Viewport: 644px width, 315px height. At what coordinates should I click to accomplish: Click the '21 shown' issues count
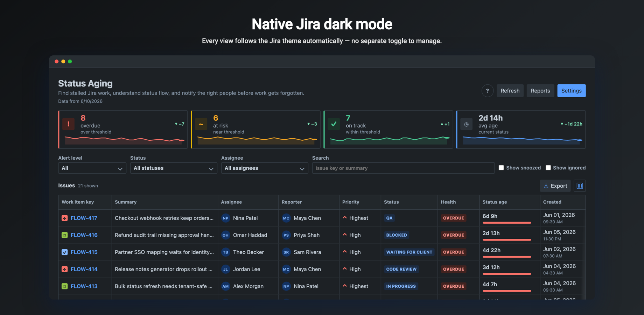pos(88,186)
